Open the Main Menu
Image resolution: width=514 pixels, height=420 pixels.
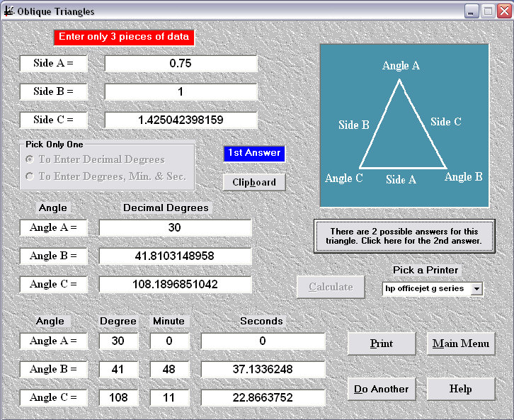[x=461, y=344]
